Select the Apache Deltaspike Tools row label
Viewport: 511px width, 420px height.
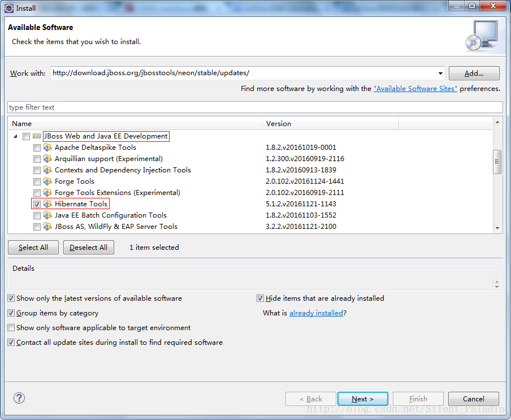95,148
